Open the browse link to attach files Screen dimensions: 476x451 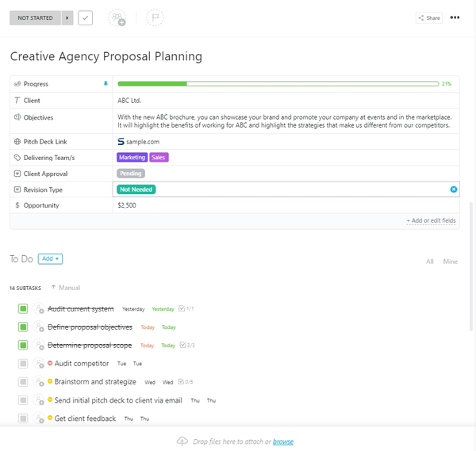pyautogui.click(x=282, y=441)
